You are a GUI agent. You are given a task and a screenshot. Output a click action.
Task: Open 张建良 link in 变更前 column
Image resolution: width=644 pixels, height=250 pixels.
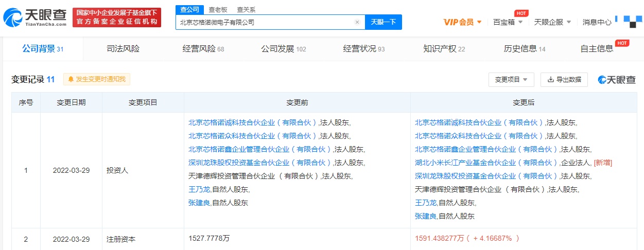(x=199, y=203)
